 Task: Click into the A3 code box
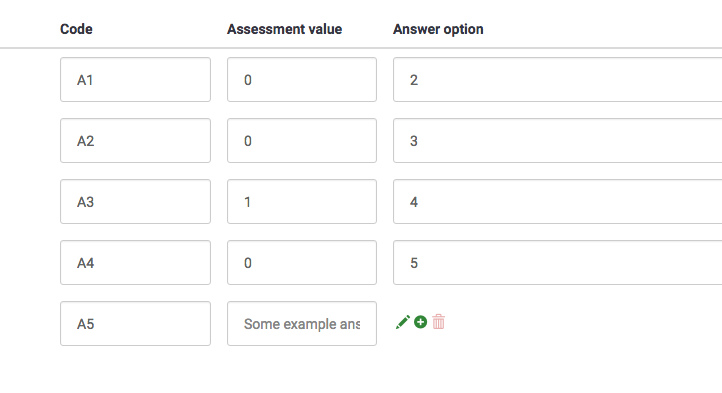[x=135, y=202]
